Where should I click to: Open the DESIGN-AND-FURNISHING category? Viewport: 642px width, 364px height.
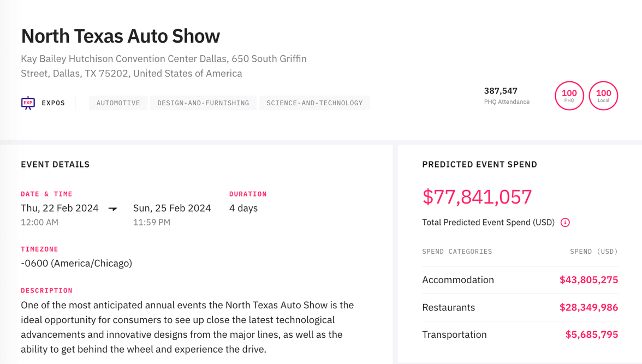click(203, 103)
